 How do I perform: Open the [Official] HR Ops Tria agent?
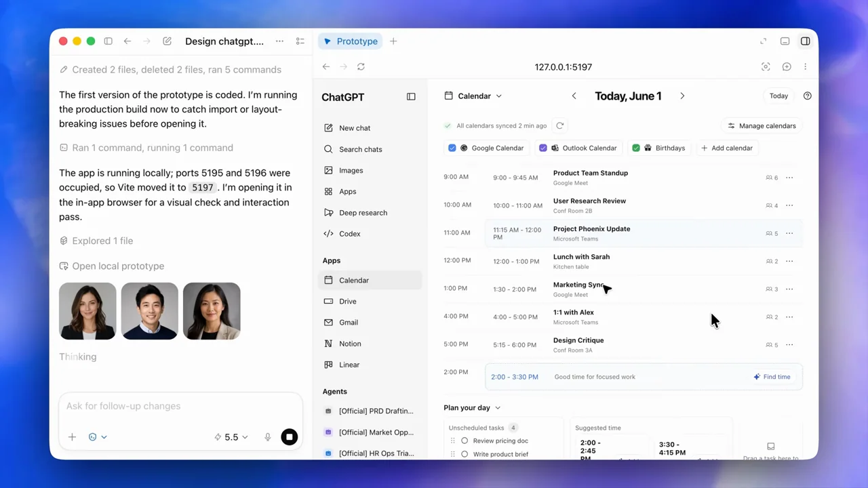point(370,453)
